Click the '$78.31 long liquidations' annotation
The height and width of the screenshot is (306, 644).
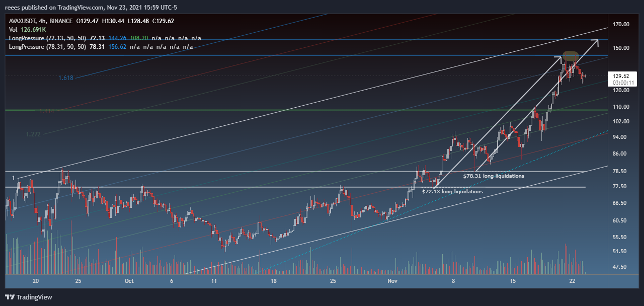494,176
